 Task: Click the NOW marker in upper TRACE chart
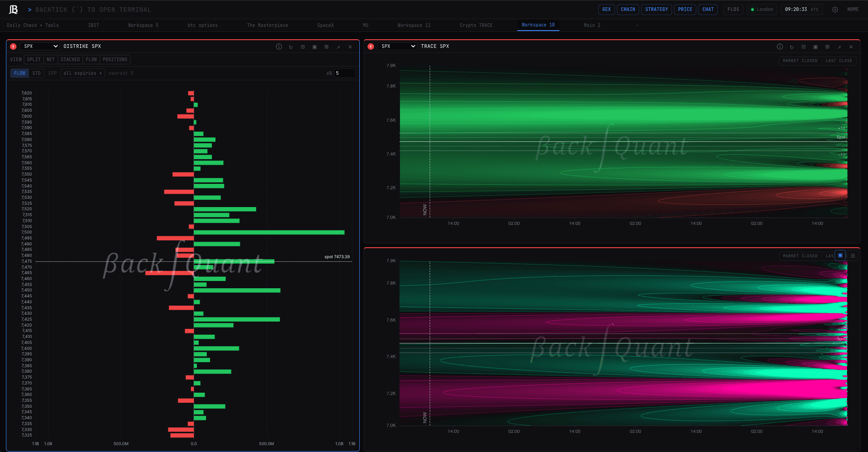[425, 209]
